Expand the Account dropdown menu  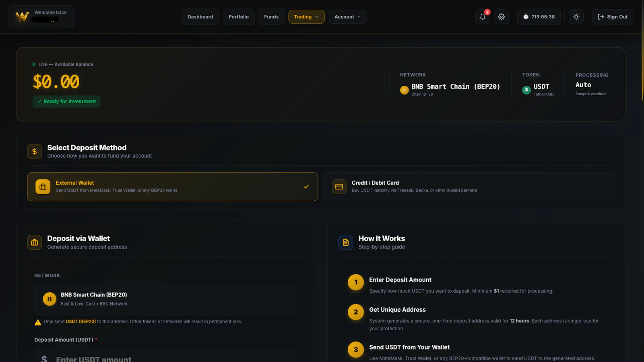[x=348, y=17]
